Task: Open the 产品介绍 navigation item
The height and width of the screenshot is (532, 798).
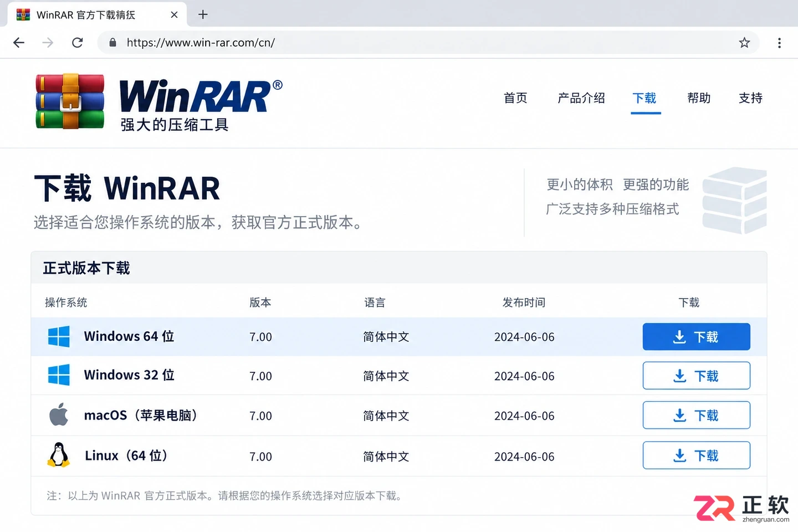Action: tap(581, 98)
